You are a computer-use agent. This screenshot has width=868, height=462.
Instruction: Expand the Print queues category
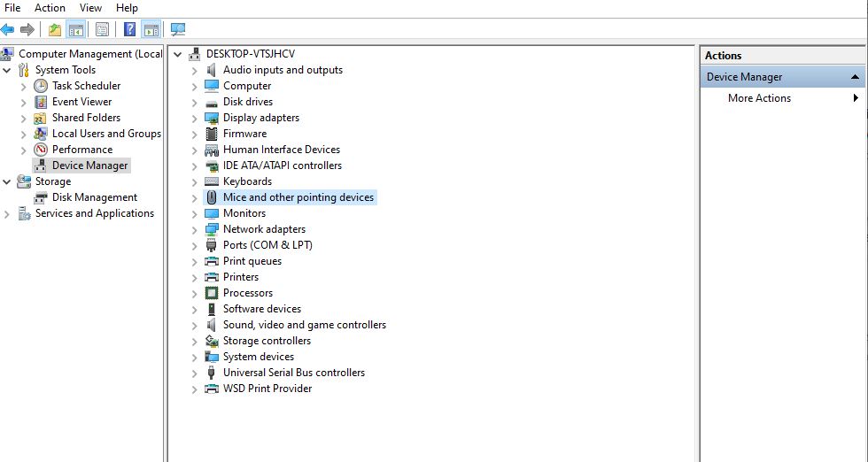(x=194, y=262)
